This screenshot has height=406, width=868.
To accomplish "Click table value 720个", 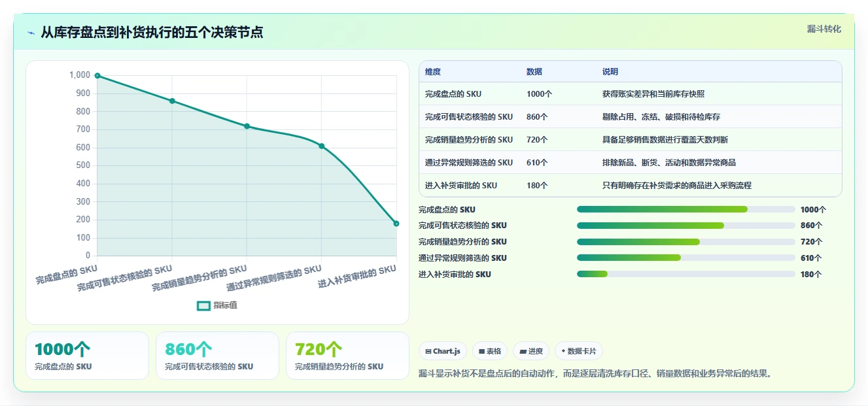I will pos(537,140).
